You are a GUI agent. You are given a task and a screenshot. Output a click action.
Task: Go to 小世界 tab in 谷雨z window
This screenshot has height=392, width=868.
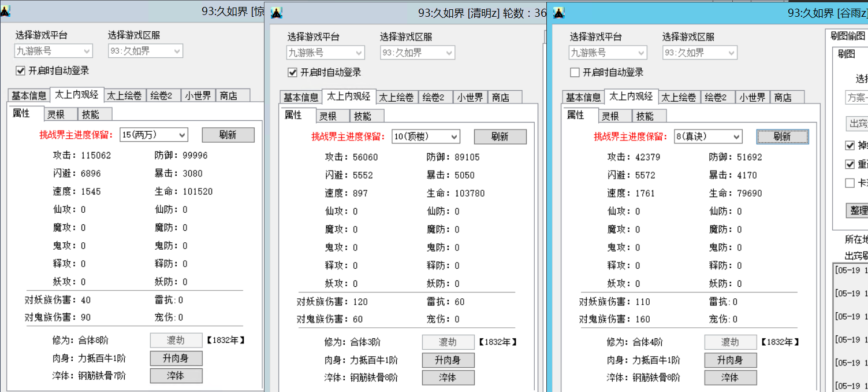click(752, 97)
